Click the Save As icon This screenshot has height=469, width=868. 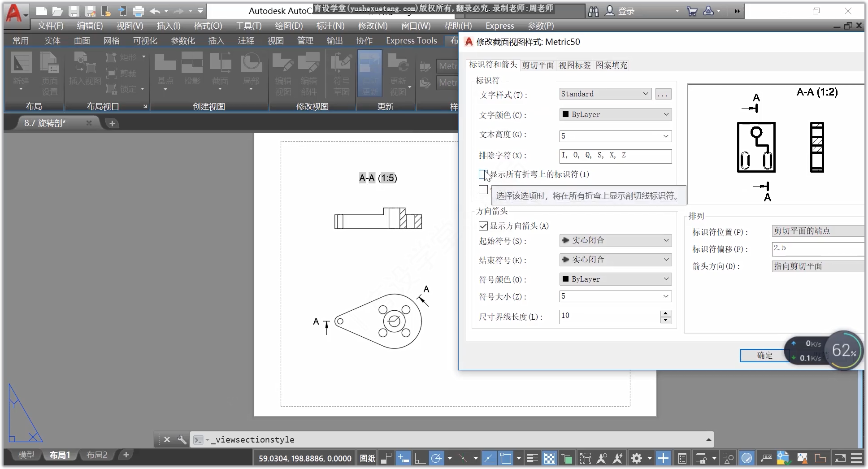90,11
